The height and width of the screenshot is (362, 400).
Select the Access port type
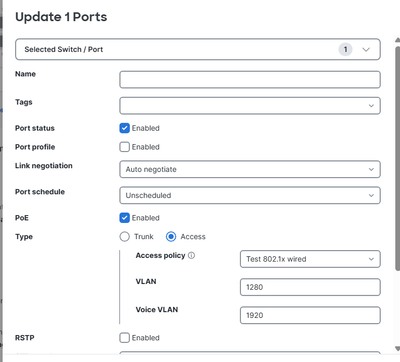171,237
